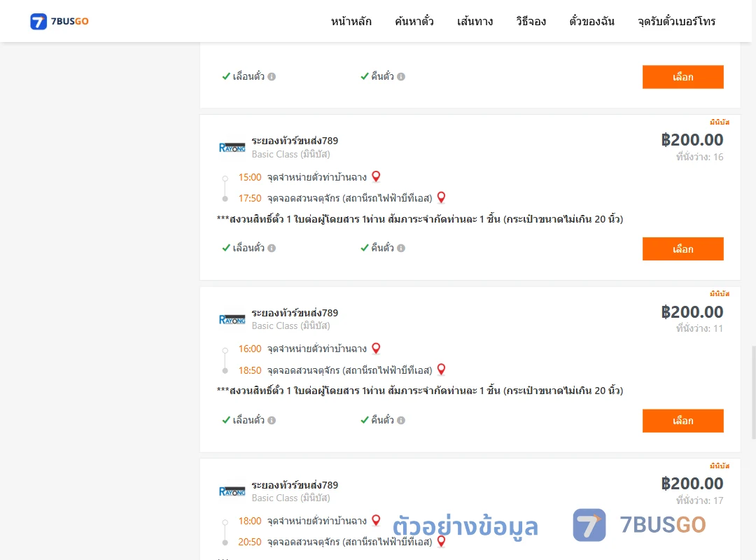Click เลื่อนตั๋ว info icon in 16:00 trip
The height and width of the screenshot is (560, 756).
point(272,420)
